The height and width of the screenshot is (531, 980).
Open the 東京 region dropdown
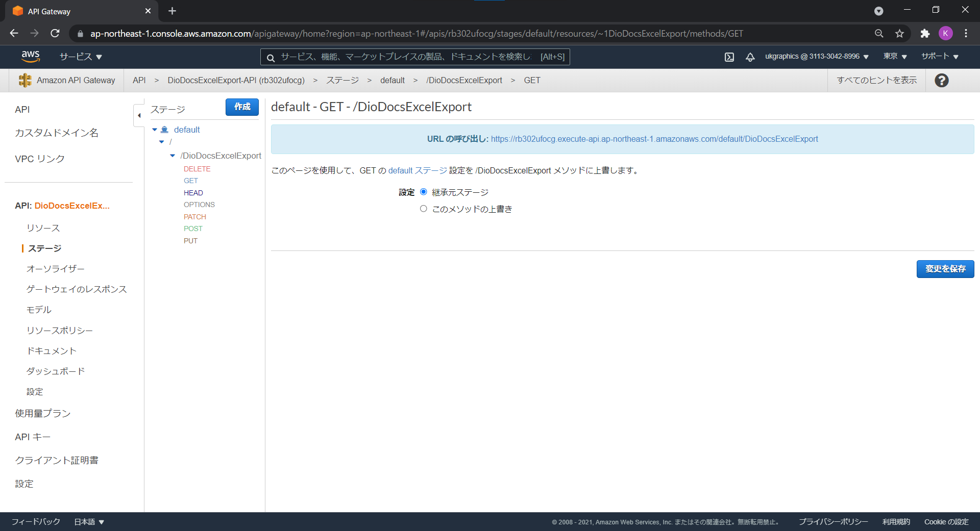click(895, 57)
